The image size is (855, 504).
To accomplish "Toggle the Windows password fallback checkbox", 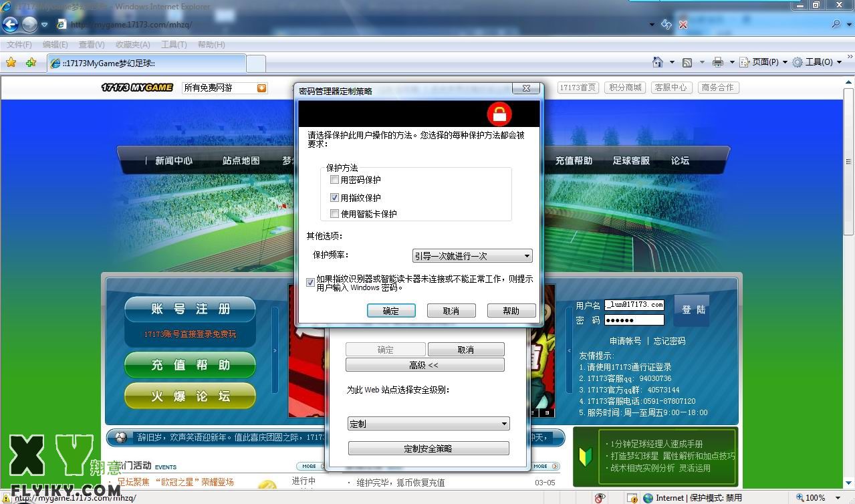I will 310,282.
